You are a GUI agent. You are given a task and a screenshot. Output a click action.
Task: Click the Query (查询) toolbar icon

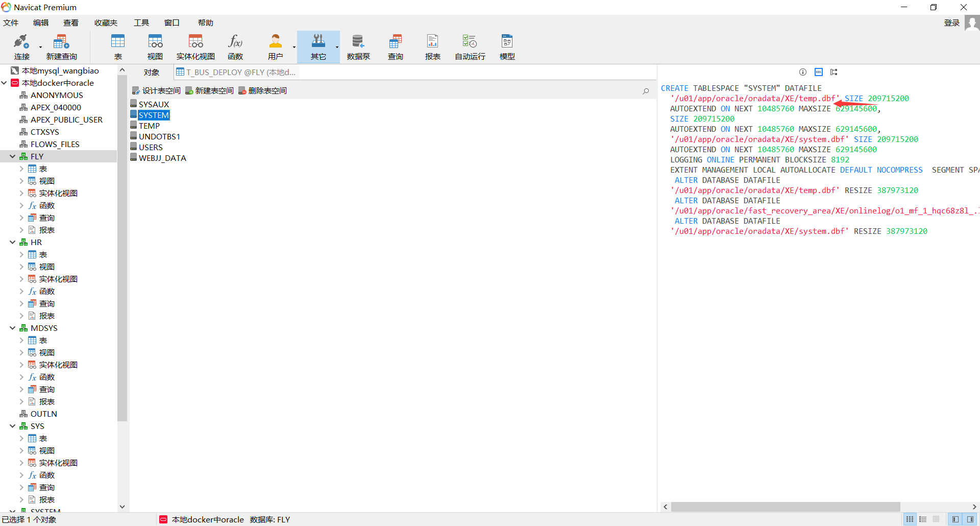[396, 47]
